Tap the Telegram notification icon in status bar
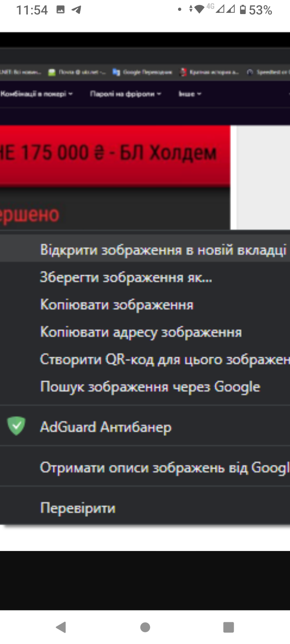Viewport: 290px width, 644px height. [x=76, y=10]
